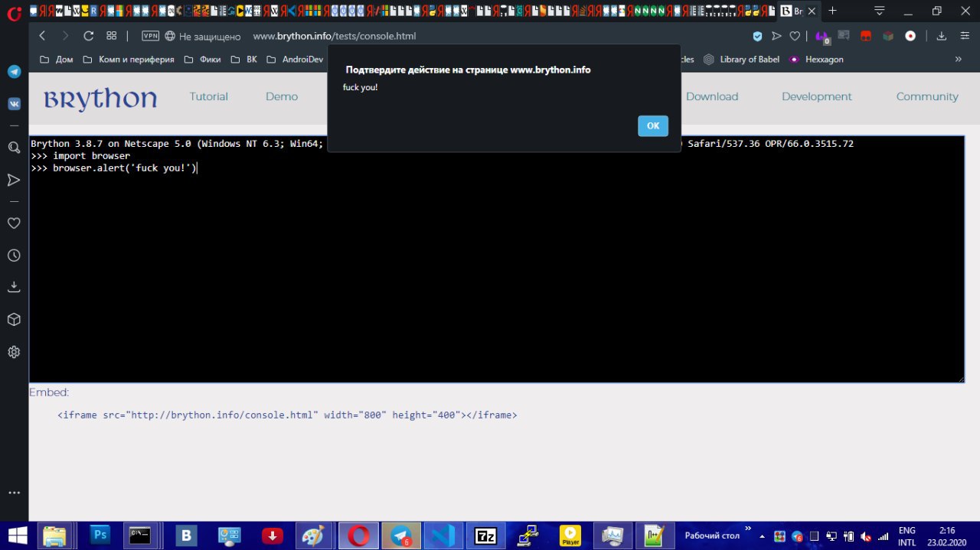Open a new browser tab
The image size is (980, 550).
pos(833,11)
